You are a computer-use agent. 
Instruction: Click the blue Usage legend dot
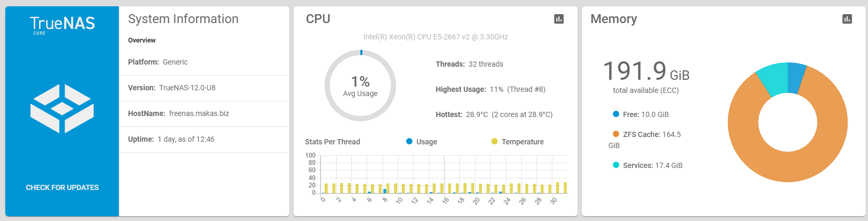tap(409, 141)
